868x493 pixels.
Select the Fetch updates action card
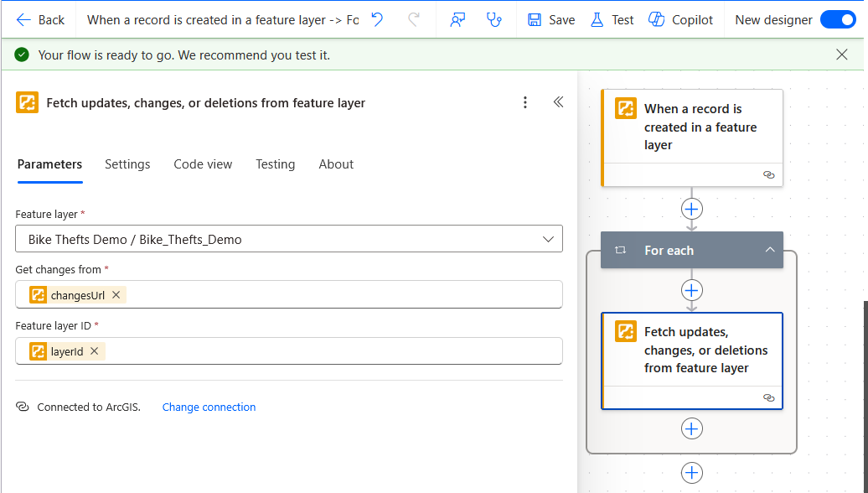pyautogui.click(x=692, y=361)
